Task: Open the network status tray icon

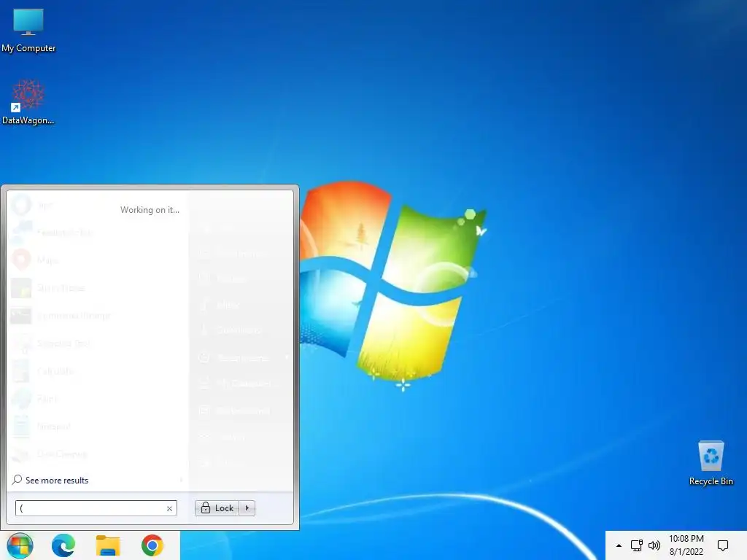Action: point(636,545)
